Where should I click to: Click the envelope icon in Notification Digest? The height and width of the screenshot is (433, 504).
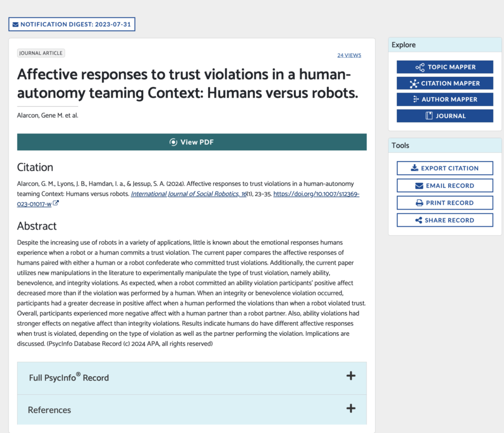[16, 24]
